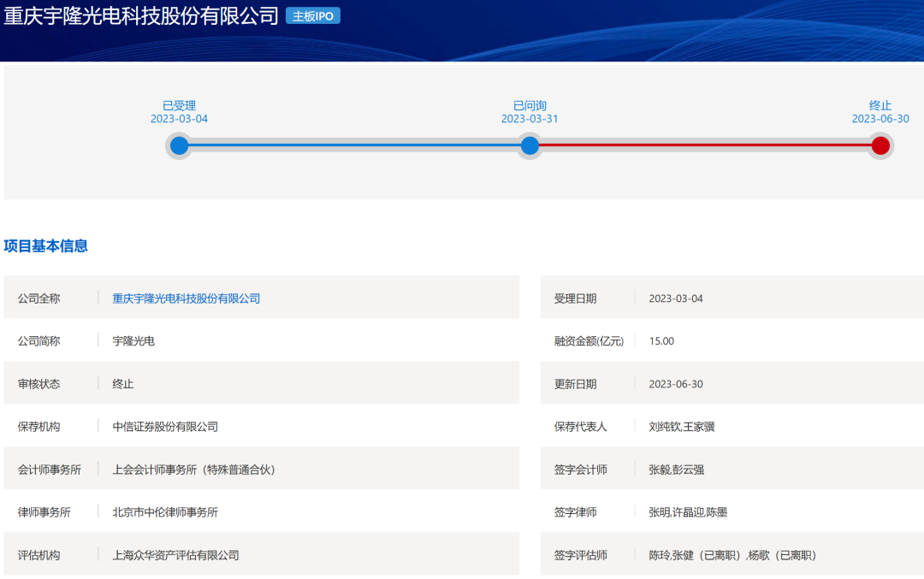Click the appraiser names starting with 陈玲

pyautogui.click(x=732, y=555)
